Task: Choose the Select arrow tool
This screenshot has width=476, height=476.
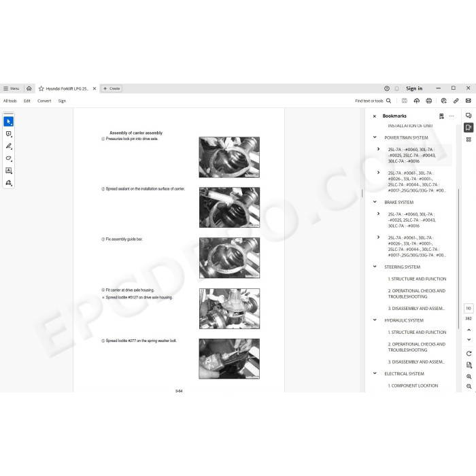Action: click(8, 122)
